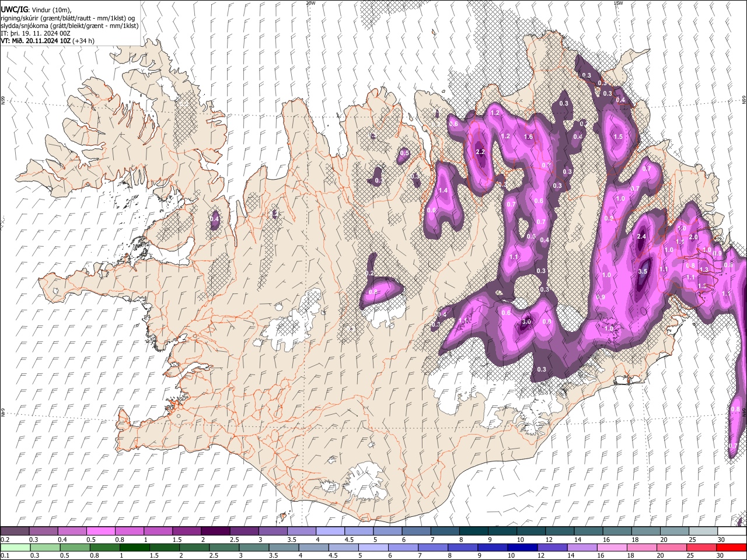Click the 'slydda/snjókoma' legend description line
Viewport: 747px width, 560px height.
69,26
